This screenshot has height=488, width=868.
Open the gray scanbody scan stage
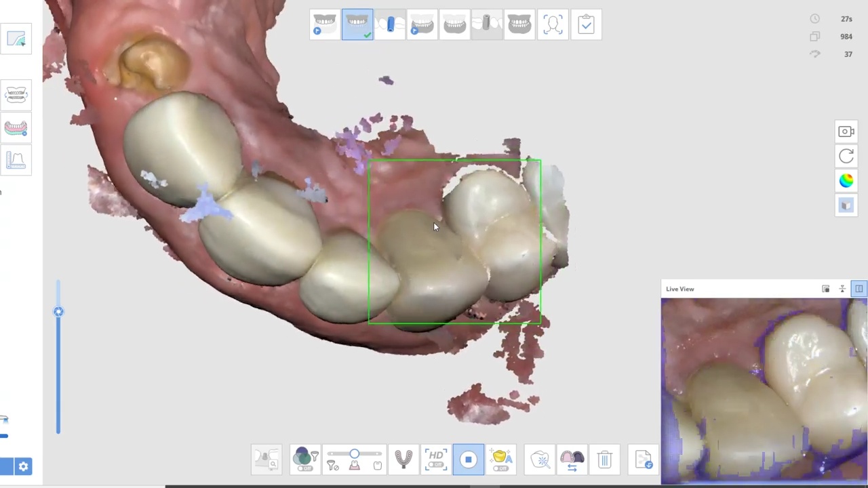[x=487, y=24]
